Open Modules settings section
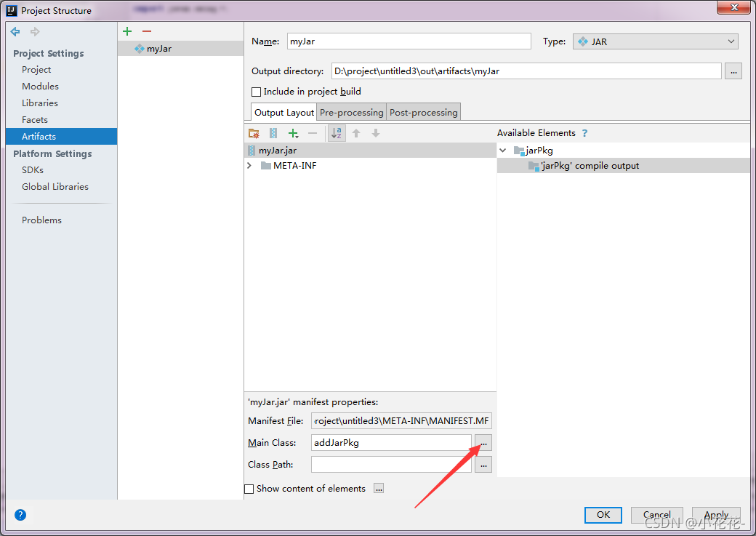Image resolution: width=756 pixels, height=536 pixels. point(40,86)
